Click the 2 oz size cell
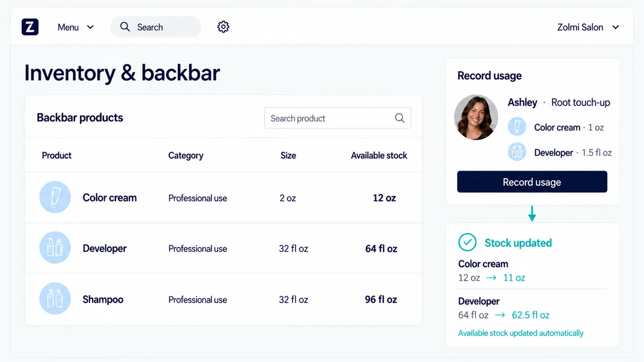Screen dimensions: 644x362 (x=288, y=198)
